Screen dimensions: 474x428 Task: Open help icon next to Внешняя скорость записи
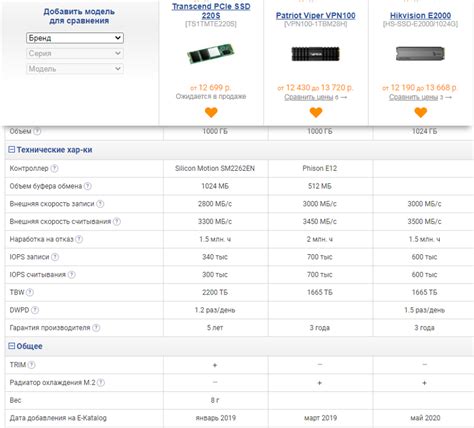click(100, 204)
